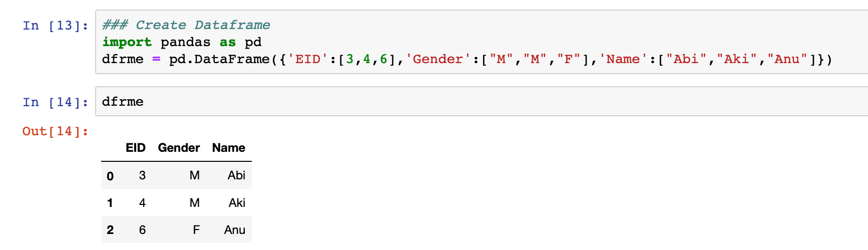Image resolution: width=868 pixels, height=250 pixels.
Task: Click the Name column header
Action: [x=228, y=148]
